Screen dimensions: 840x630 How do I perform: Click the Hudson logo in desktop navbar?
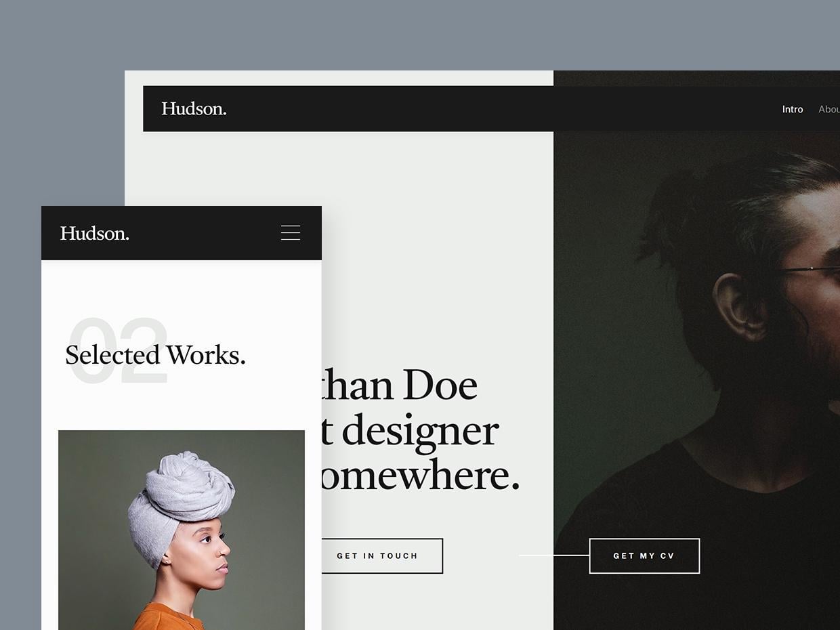coord(194,109)
